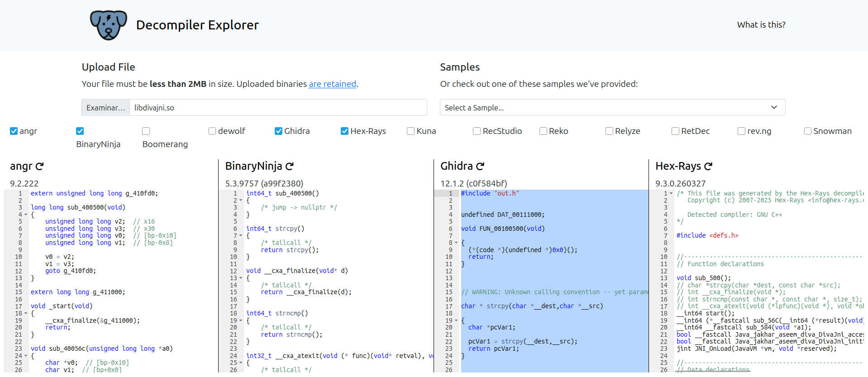Collapse BinaryNinja fold at line 13

pyautogui.click(x=241, y=278)
